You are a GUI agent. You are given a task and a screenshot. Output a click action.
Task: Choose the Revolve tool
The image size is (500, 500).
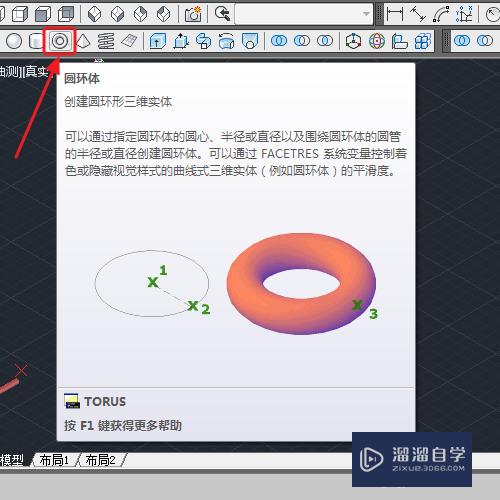click(227, 41)
